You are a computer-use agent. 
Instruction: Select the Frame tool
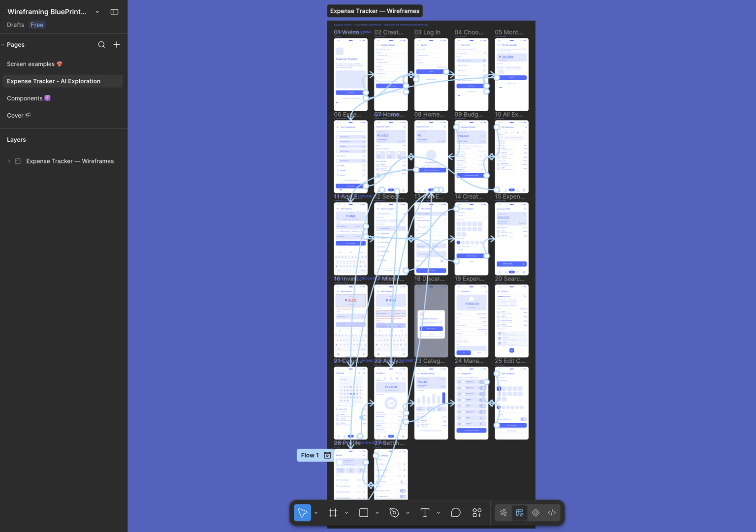point(333,513)
